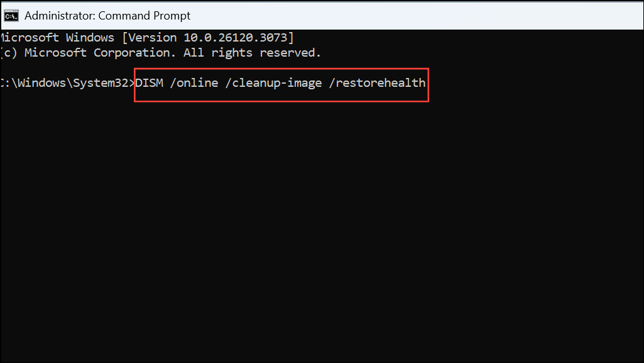Click the "reserved." word at line end
644x363 pixels.
pos(290,53)
